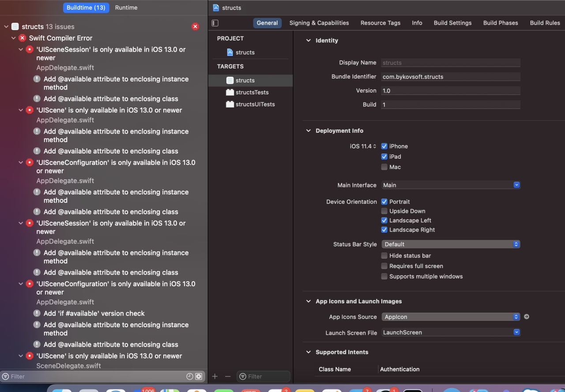Switch to the Info tab

pyautogui.click(x=417, y=23)
